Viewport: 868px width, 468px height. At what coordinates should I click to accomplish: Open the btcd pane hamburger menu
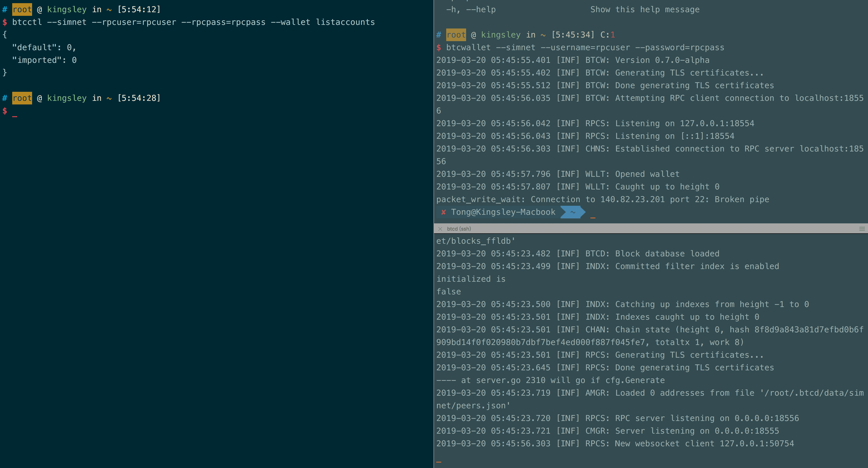coord(862,229)
